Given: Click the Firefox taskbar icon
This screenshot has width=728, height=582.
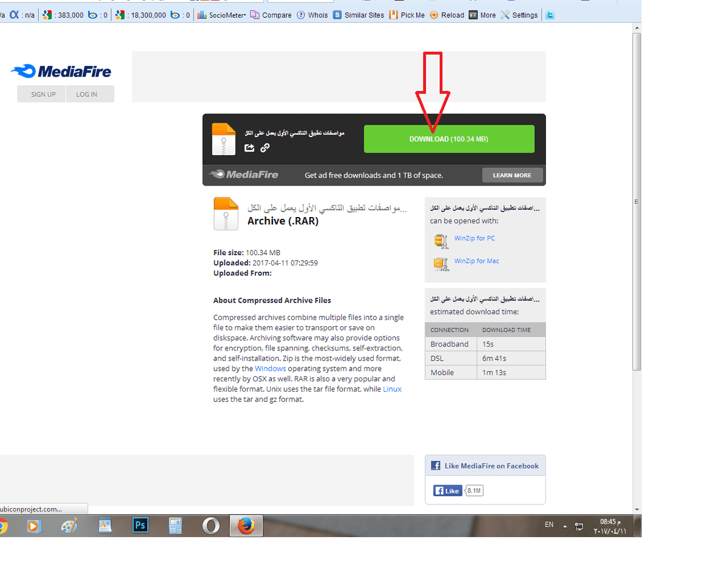Looking at the screenshot, I should (x=246, y=526).
